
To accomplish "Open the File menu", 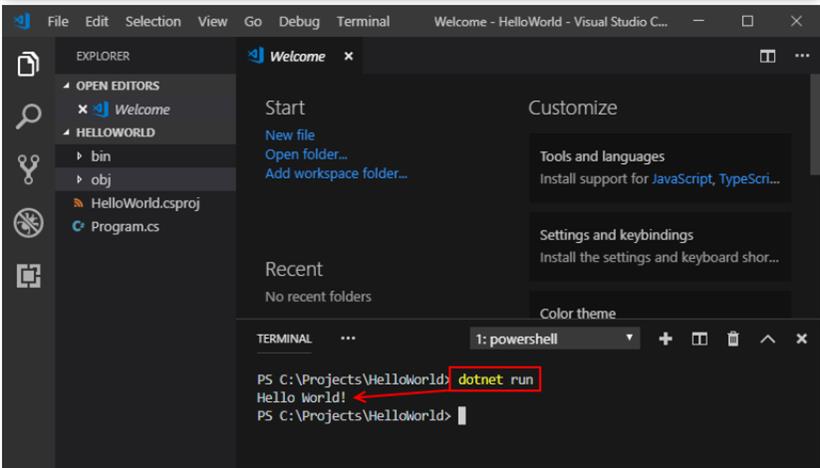I will point(58,21).
